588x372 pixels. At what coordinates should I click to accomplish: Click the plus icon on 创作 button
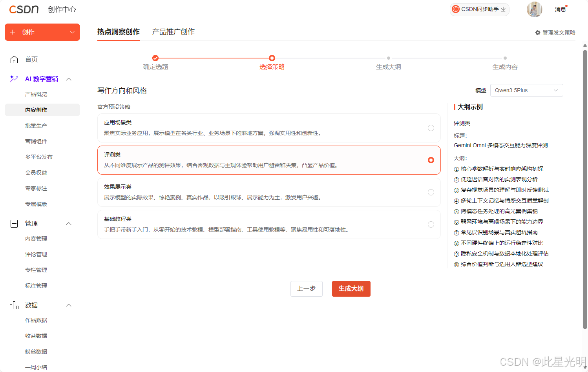[13, 32]
